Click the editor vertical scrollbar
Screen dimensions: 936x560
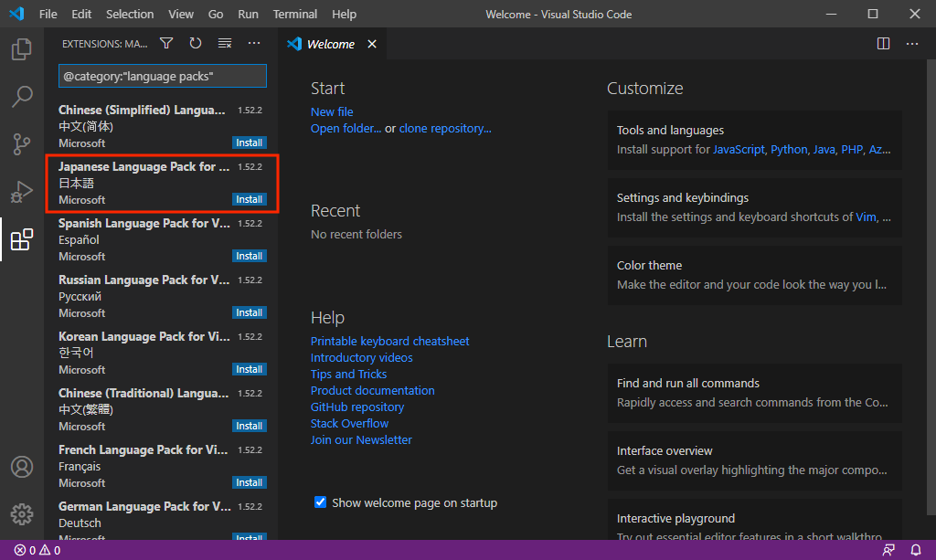[931, 286]
